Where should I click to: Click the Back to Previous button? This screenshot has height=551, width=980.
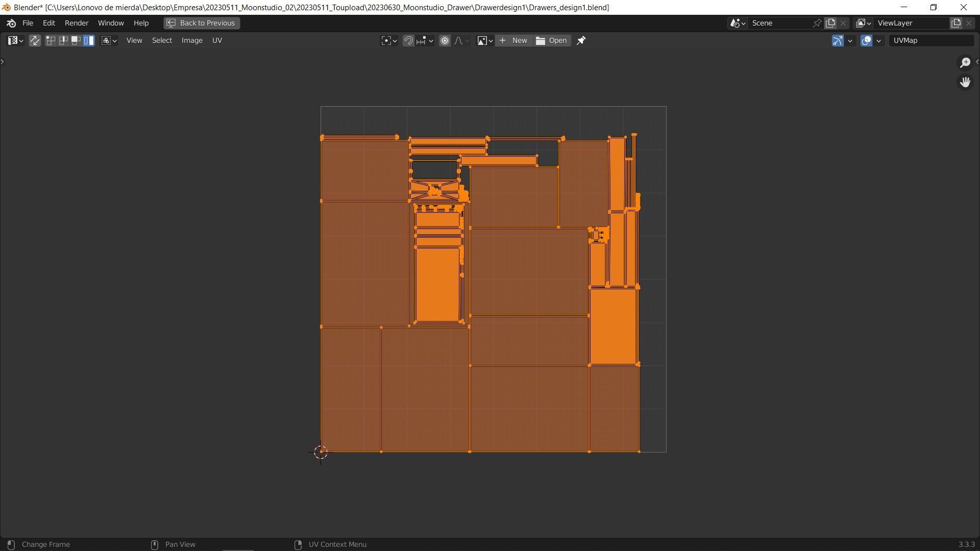(202, 23)
